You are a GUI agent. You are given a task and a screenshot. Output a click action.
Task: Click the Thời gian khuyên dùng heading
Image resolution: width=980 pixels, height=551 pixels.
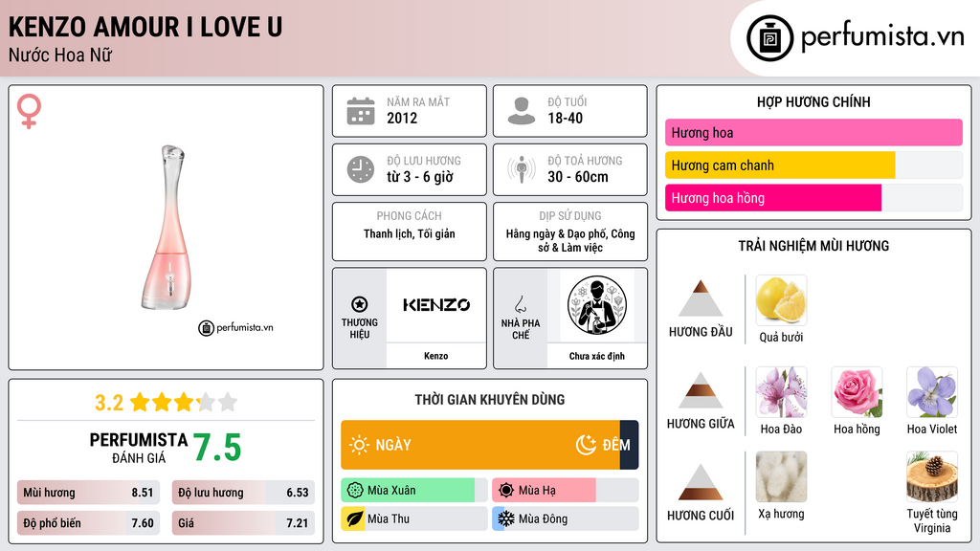tap(490, 399)
